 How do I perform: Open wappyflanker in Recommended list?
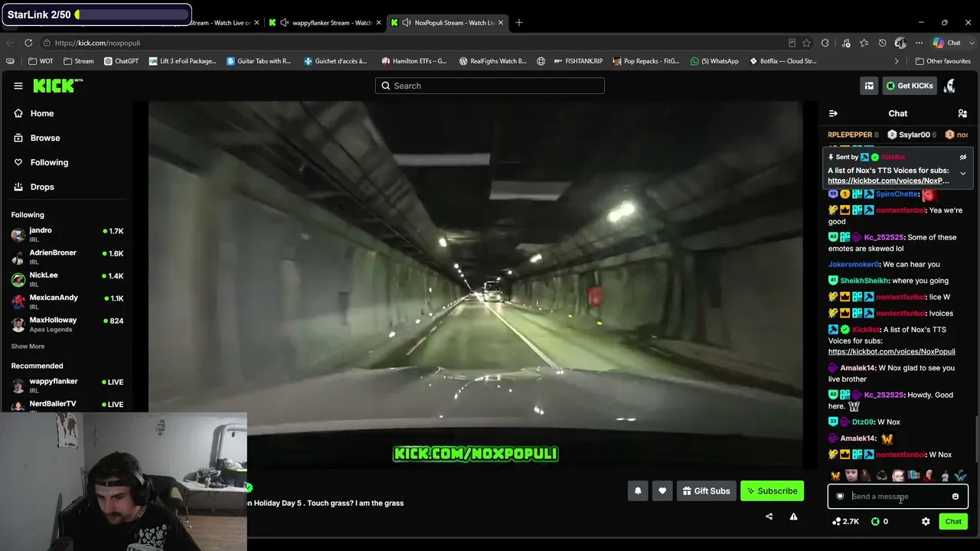click(67, 385)
